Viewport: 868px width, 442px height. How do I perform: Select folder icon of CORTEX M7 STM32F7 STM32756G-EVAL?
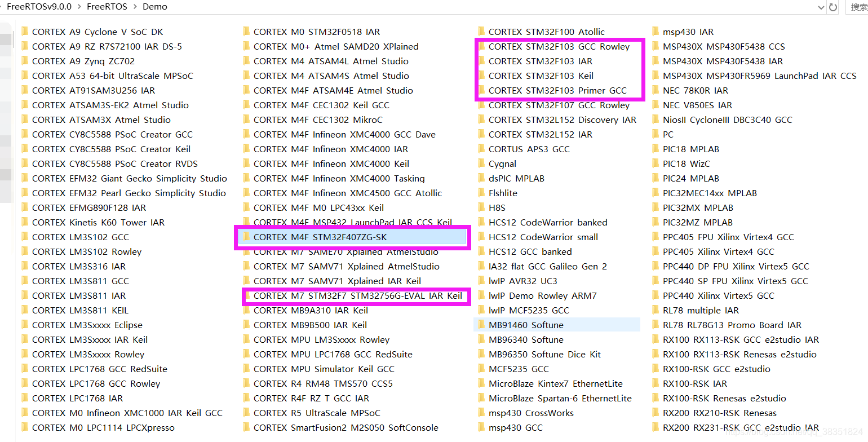pyautogui.click(x=246, y=295)
